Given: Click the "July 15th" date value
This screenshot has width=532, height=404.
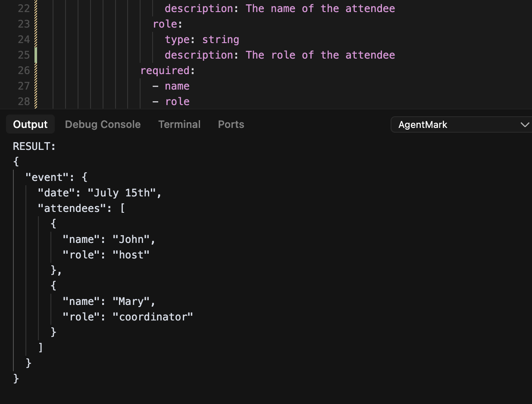Looking at the screenshot, I should [x=122, y=193].
